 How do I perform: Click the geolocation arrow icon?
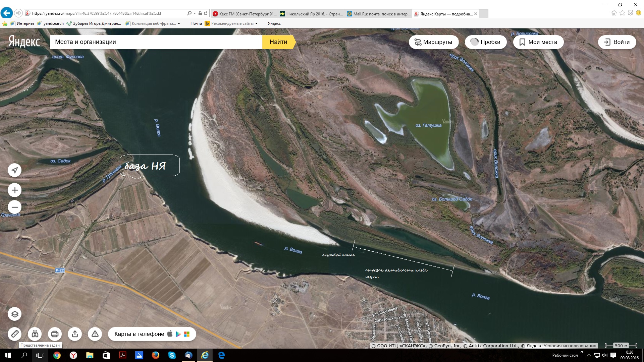coord(15,170)
